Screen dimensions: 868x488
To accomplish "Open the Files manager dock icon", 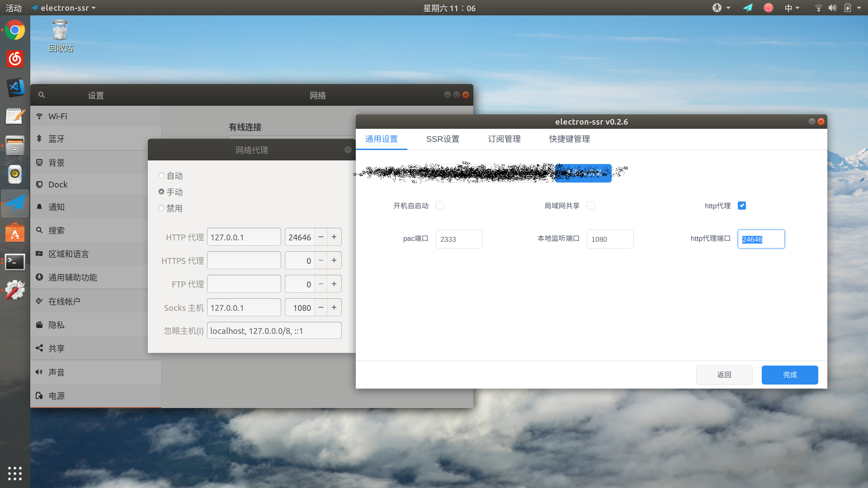I will 15,145.
